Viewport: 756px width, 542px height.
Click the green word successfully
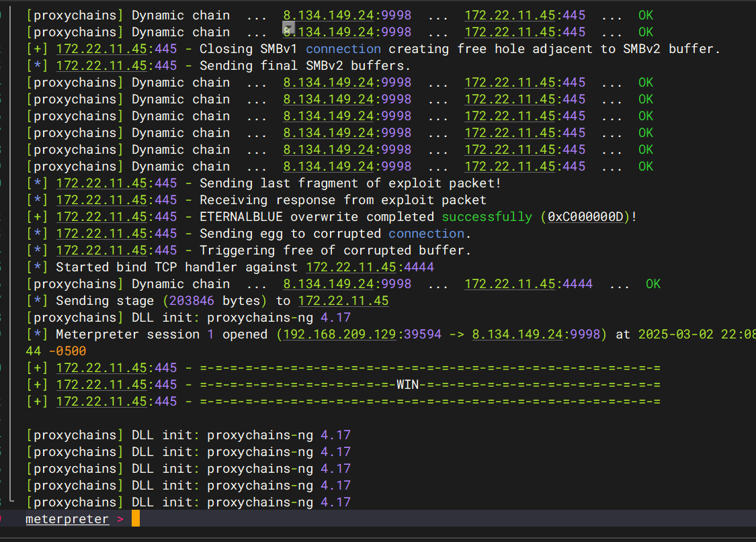487,217
